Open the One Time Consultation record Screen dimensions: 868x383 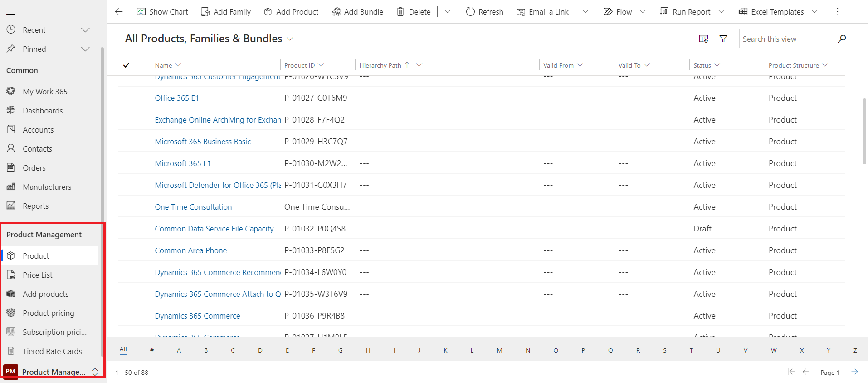(x=193, y=207)
